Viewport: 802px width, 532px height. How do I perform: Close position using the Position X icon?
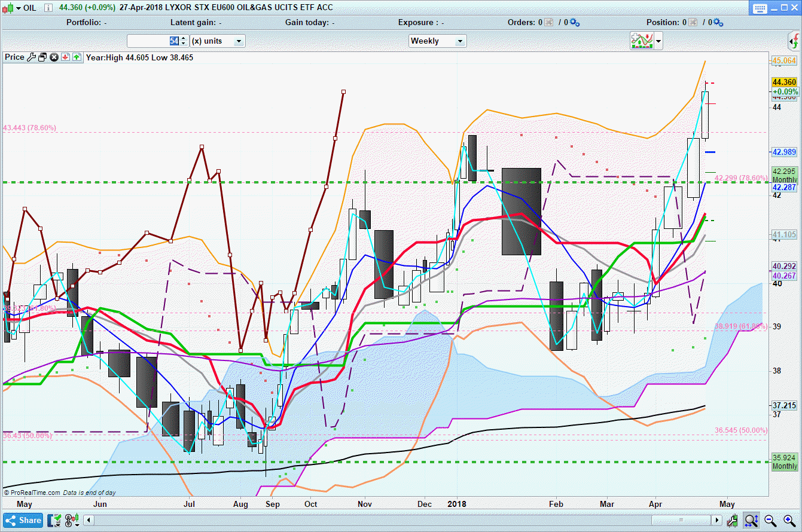point(693,23)
